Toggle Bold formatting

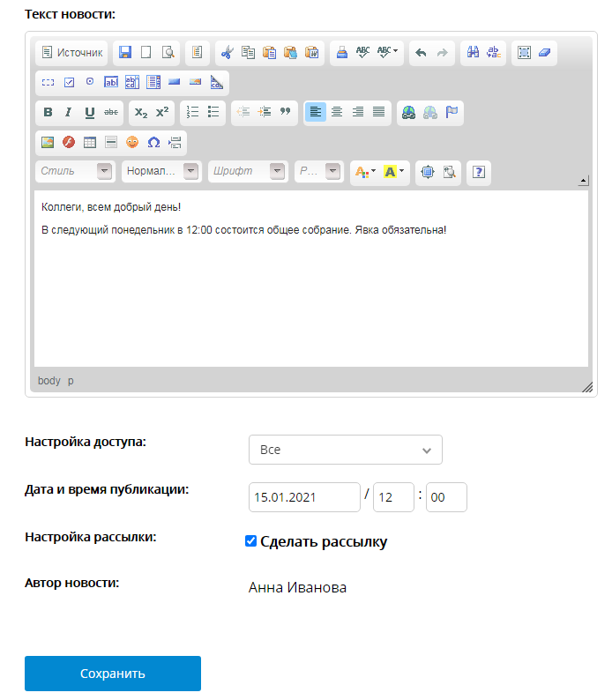tap(48, 112)
